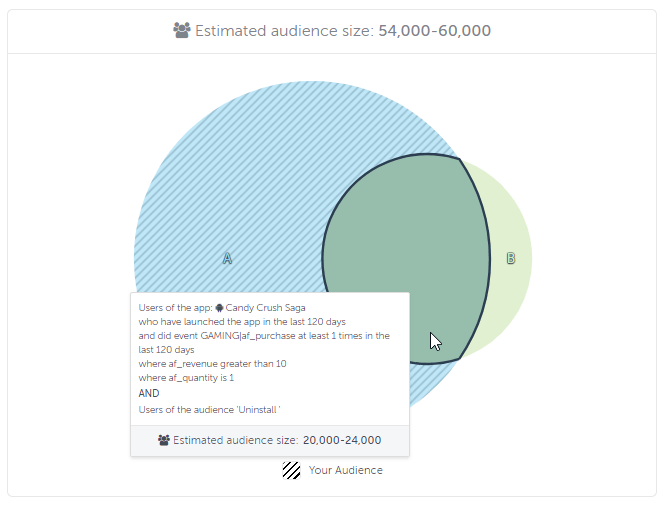Screen dimensions: 664x505
Task: Click the people icon beside header audience size
Action: click(x=182, y=31)
